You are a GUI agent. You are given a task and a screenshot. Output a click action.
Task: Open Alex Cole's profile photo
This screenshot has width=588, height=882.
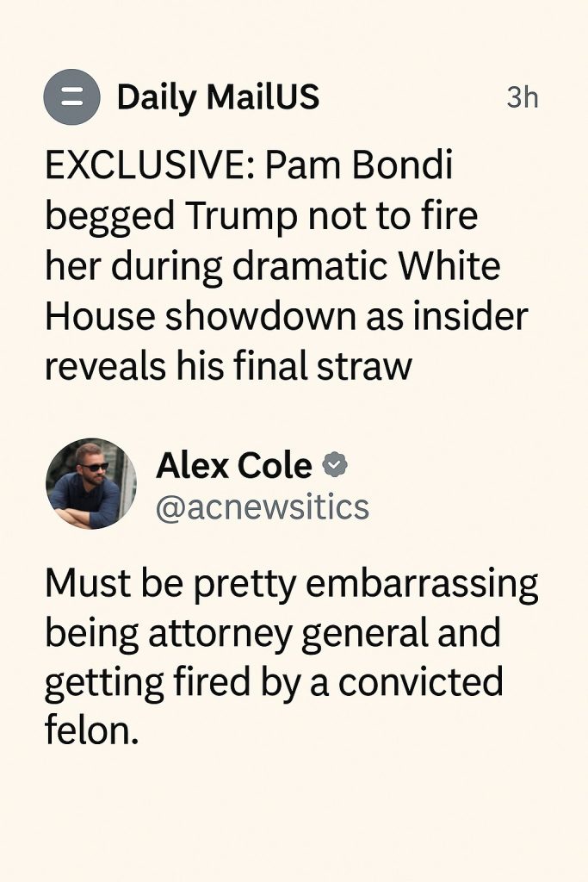[90, 483]
